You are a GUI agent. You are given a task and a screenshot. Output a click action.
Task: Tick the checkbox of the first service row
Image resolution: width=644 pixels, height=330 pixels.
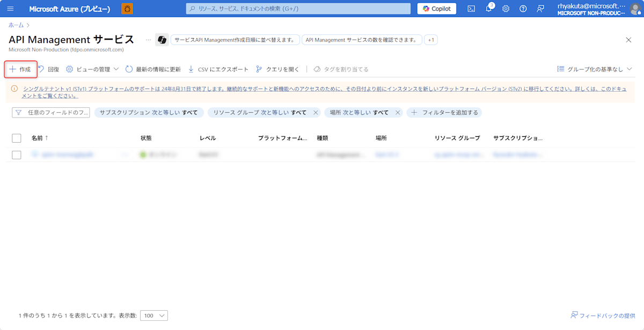(x=17, y=155)
